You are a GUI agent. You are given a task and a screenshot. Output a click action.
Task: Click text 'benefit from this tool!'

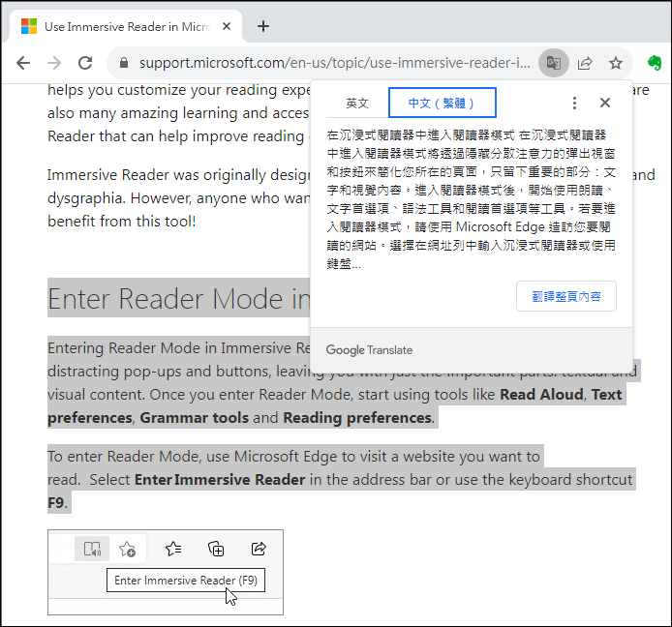click(x=122, y=222)
